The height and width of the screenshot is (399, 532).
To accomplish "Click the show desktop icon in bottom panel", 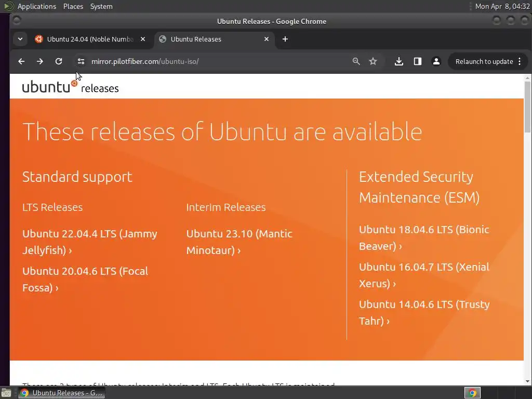I will [6, 393].
